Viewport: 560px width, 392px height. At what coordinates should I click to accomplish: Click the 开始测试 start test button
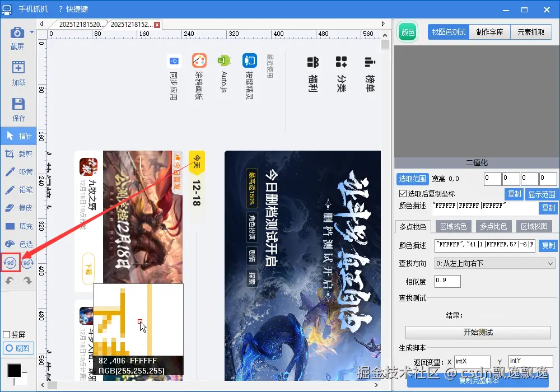point(478,333)
